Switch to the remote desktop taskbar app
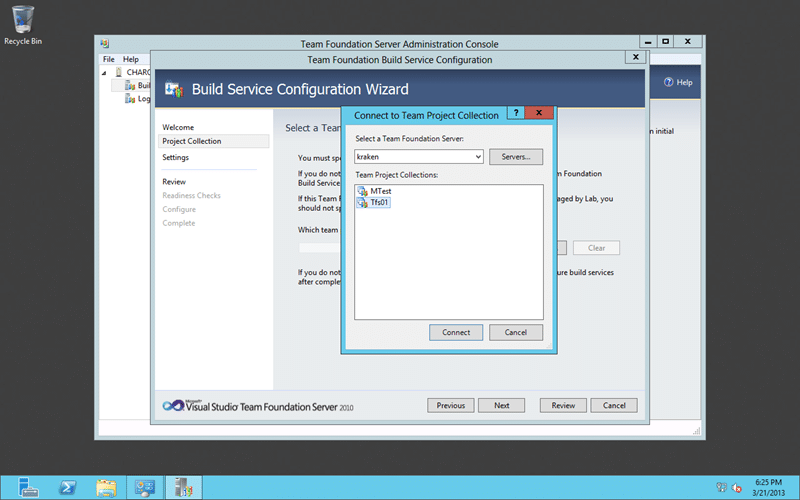The image size is (800, 500). pos(145,488)
